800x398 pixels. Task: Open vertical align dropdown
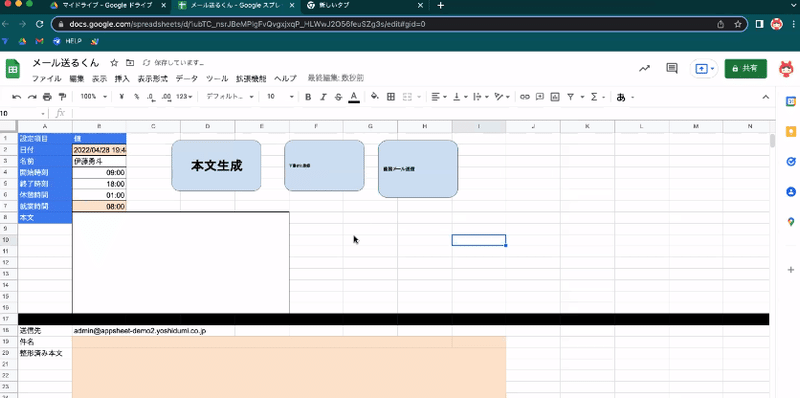pyautogui.click(x=460, y=97)
